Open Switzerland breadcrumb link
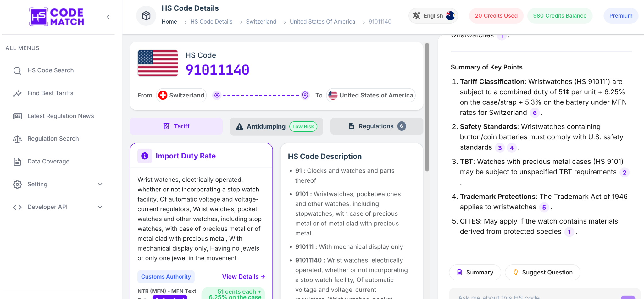This screenshot has width=644, height=299. pos(261,22)
